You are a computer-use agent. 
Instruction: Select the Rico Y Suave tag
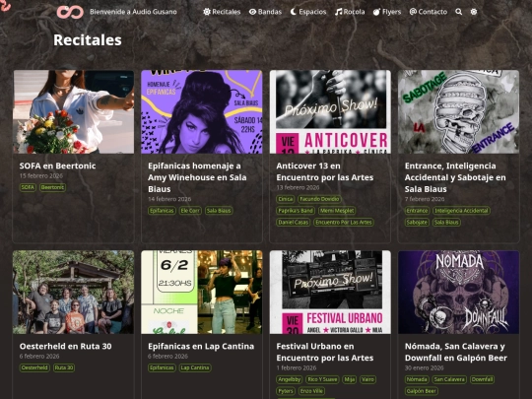click(322, 379)
